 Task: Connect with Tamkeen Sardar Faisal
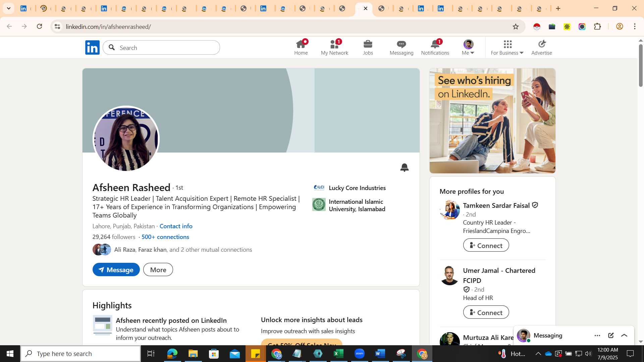coord(486,245)
